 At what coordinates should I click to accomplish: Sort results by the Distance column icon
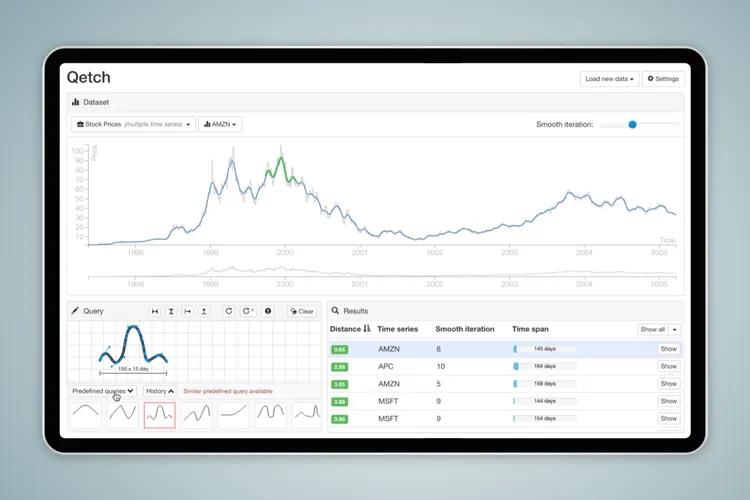[366, 328]
